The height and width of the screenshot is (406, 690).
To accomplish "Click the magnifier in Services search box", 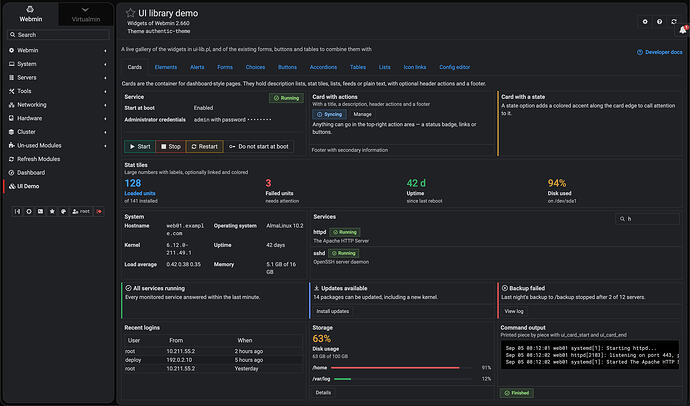I will [622, 219].
